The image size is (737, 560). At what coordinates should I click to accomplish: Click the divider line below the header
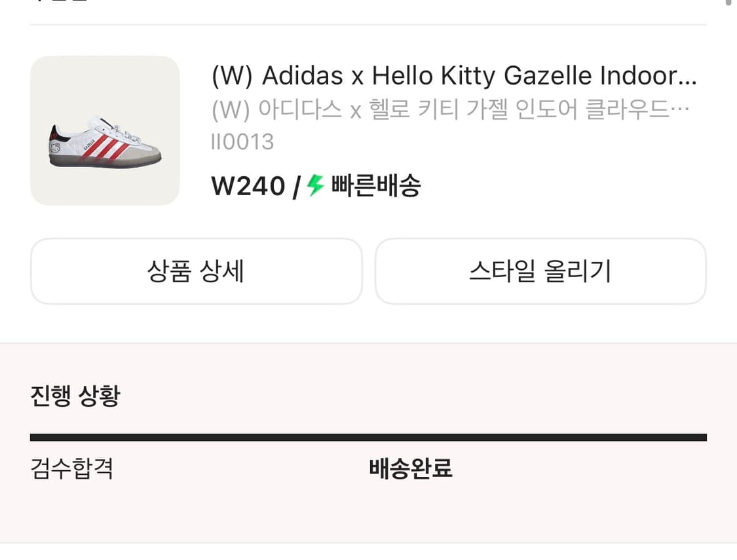(x=368, y=24)
